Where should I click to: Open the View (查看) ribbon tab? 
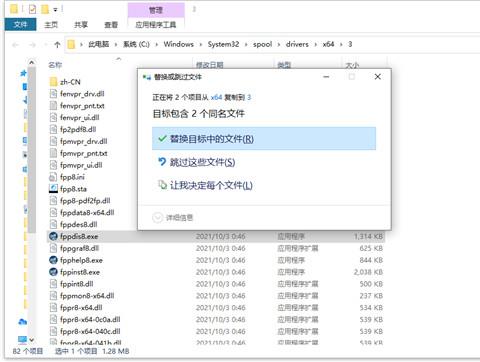click(x=111, y=25)
